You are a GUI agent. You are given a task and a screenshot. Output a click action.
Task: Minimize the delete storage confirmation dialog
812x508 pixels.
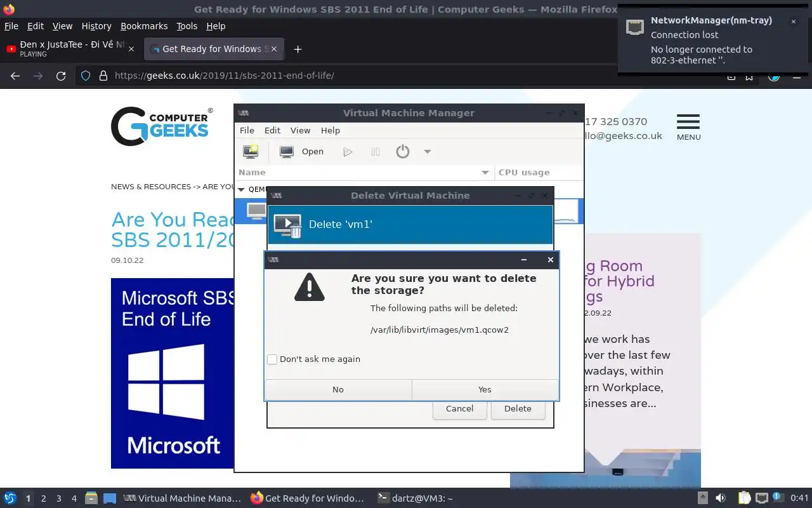[523, 260]
